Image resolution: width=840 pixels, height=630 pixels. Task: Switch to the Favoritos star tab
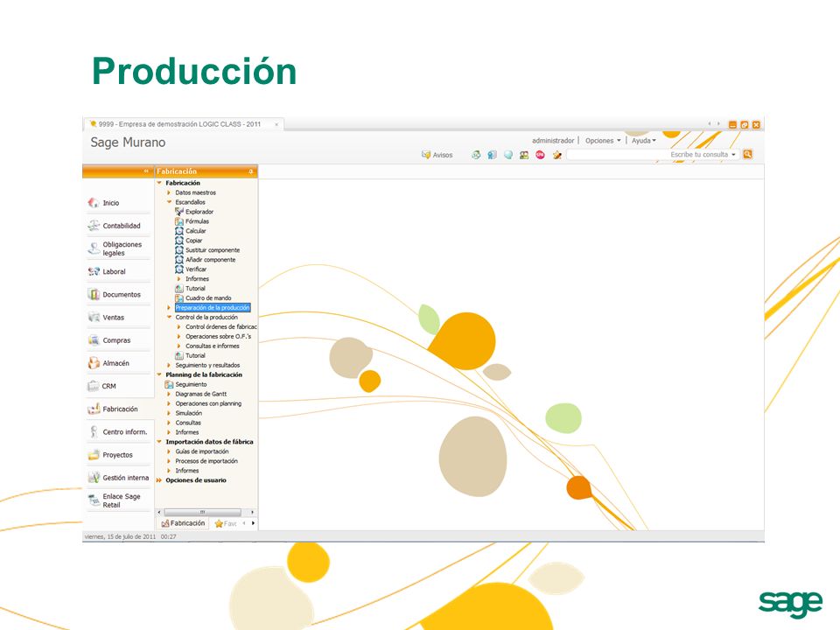click(225, 523)
